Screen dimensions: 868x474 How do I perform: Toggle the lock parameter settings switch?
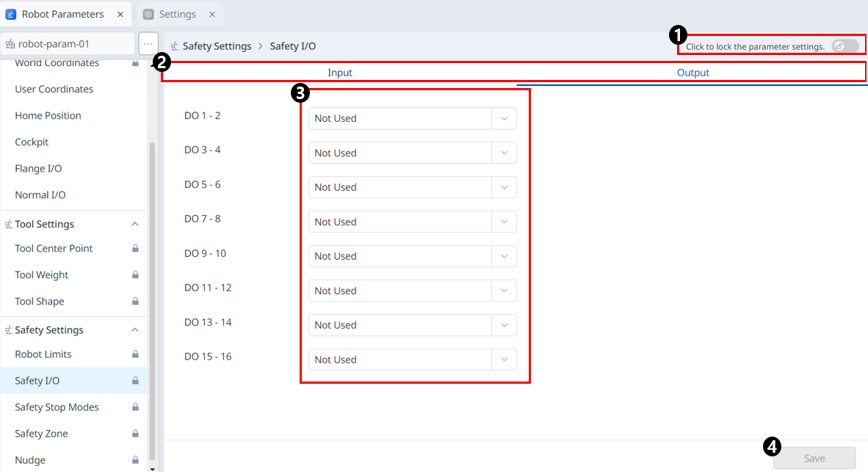tap(845, 46)
